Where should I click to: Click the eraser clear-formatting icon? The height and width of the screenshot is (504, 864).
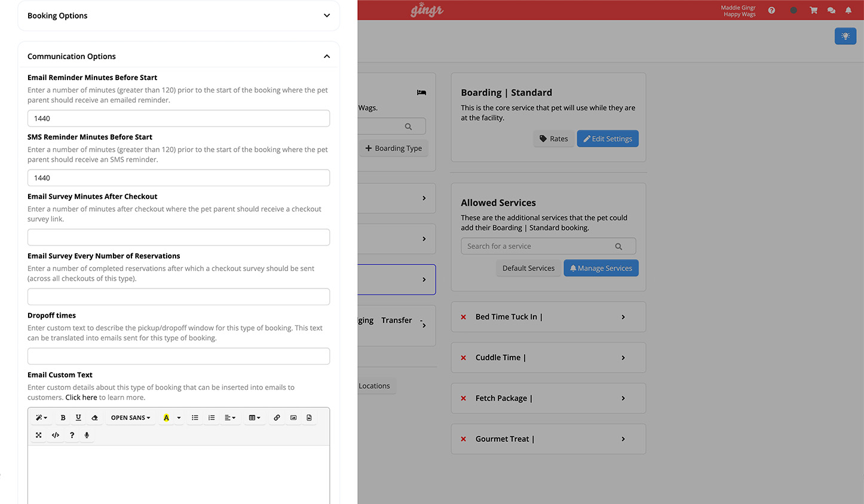[94, 418]
